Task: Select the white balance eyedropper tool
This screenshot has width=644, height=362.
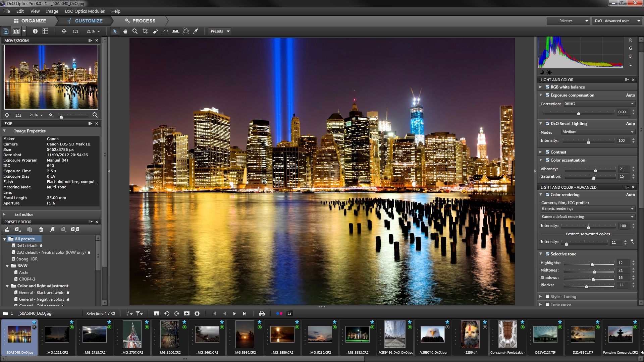Action: click(x=196, y=31)
